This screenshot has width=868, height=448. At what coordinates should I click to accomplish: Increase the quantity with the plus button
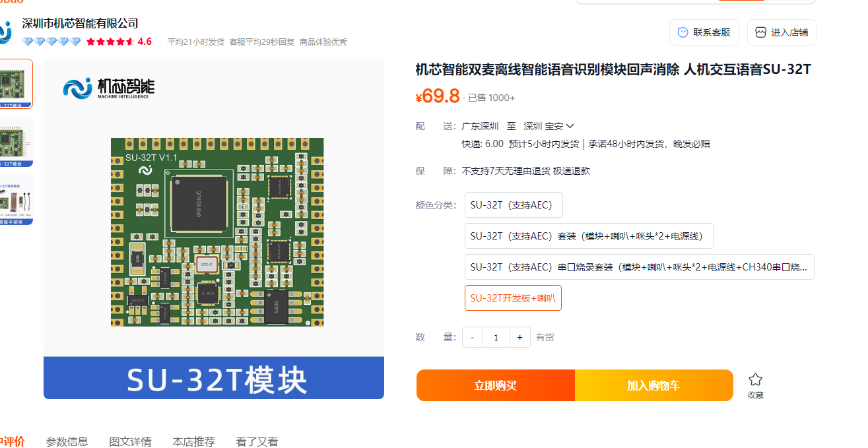520,337
